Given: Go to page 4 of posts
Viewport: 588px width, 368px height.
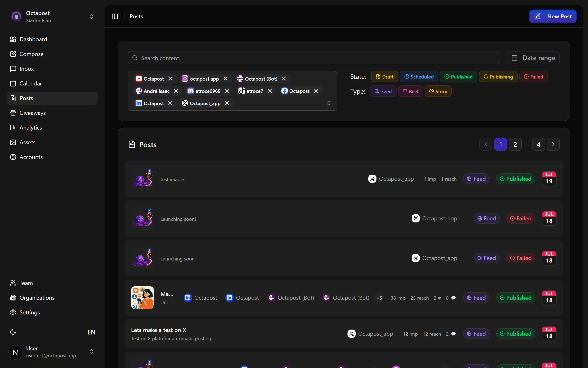Looking at the screenshot, I should tap(538, 144).
